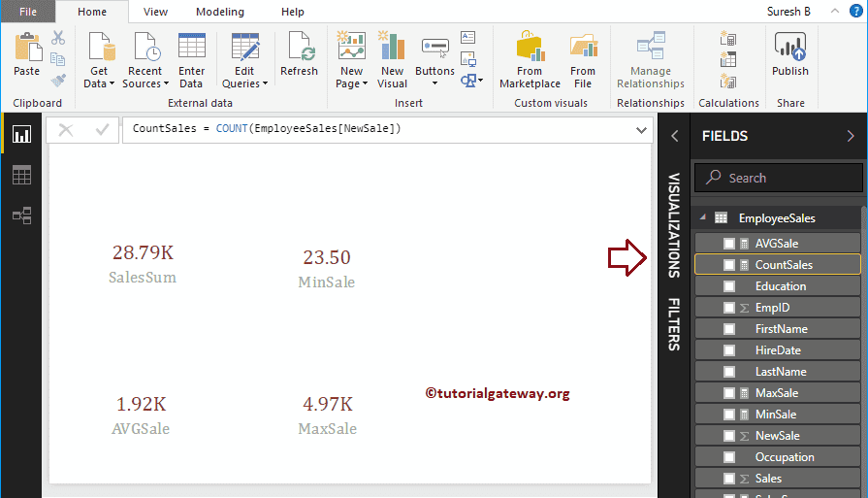Image resolution: width=868 pixels, height=498 pixels.
Task: Open the File menu
Action: [x=27, y=12]
